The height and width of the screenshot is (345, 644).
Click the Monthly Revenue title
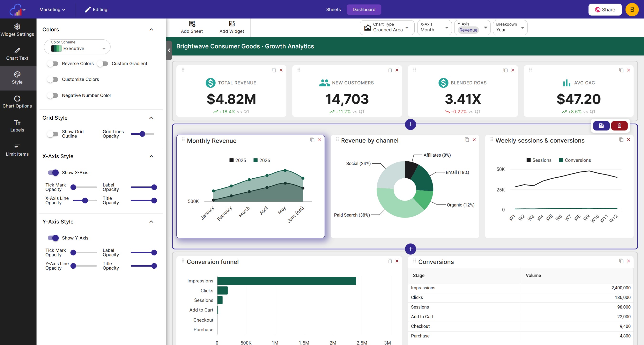point(211,141)
